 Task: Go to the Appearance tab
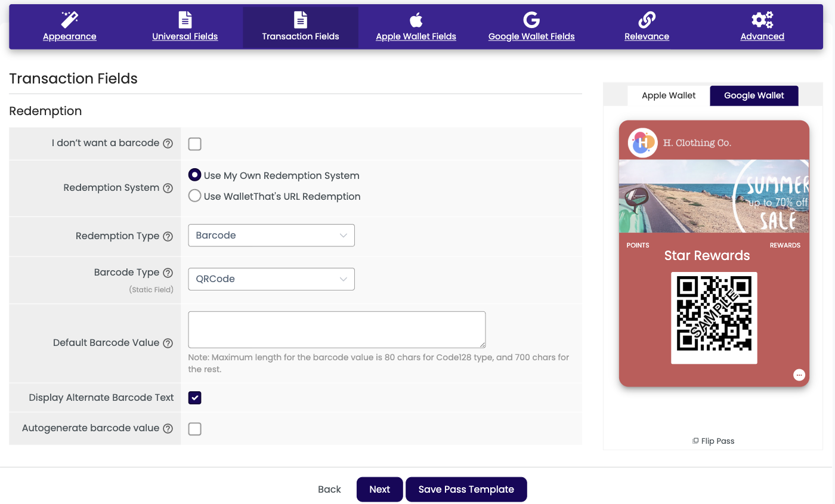coord(70,36)
